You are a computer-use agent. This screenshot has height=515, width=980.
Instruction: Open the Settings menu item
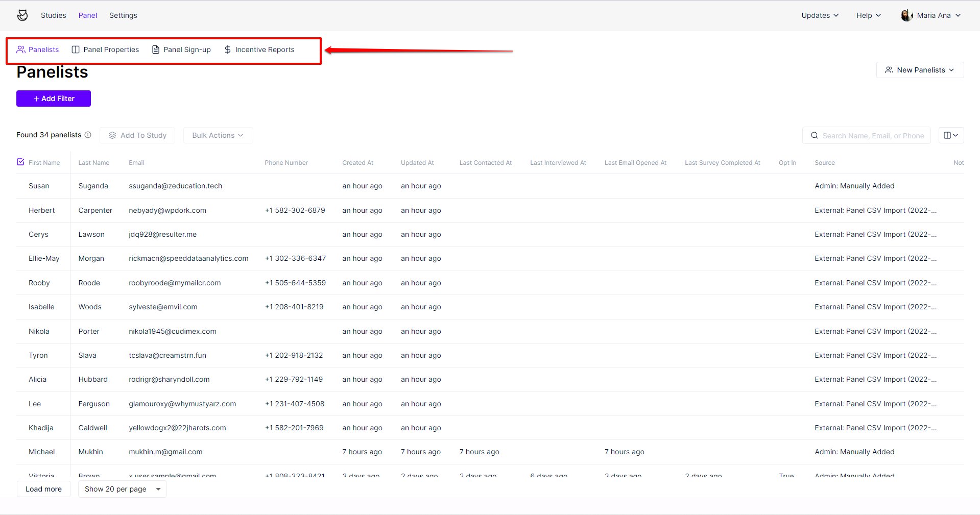pos(123,15)
